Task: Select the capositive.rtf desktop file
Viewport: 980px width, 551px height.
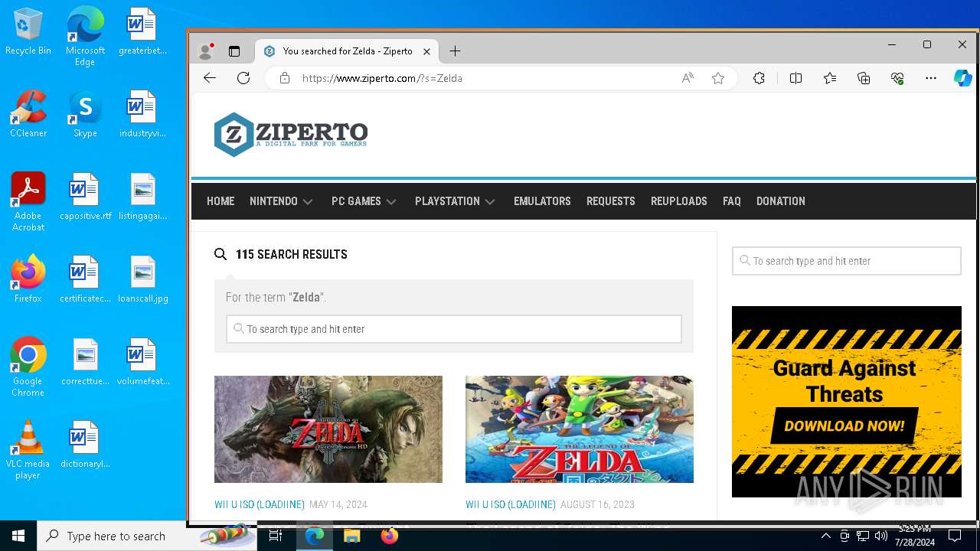Action: coord(85,197)
